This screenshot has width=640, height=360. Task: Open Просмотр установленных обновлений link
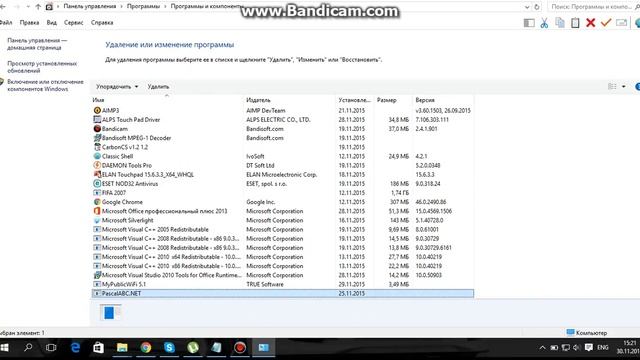tap(42, 67)
